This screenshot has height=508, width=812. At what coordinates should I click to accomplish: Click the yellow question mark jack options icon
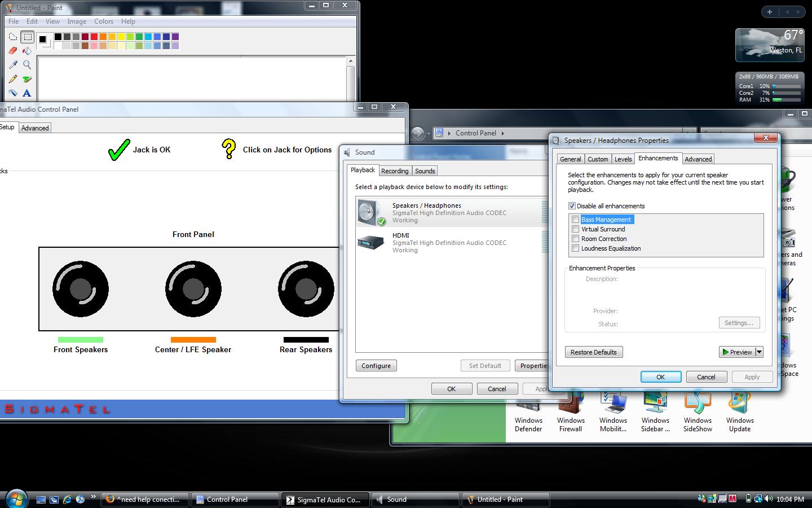click(228, 149)
